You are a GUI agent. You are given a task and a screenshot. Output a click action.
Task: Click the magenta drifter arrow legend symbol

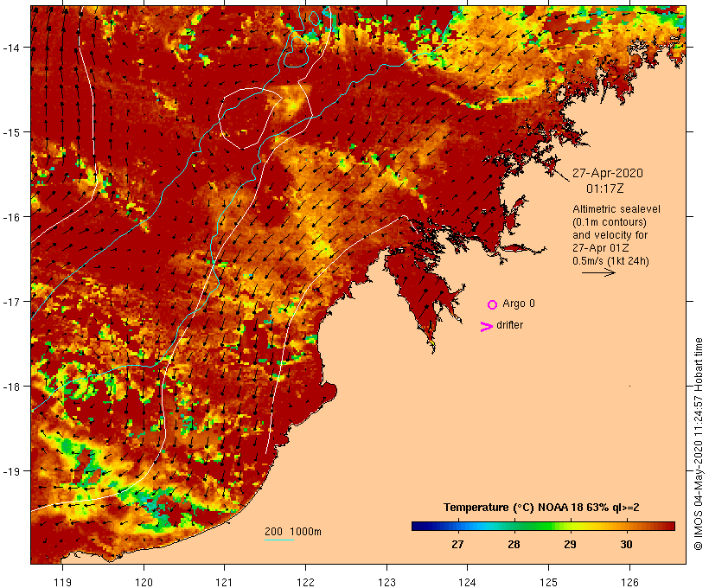486,327
